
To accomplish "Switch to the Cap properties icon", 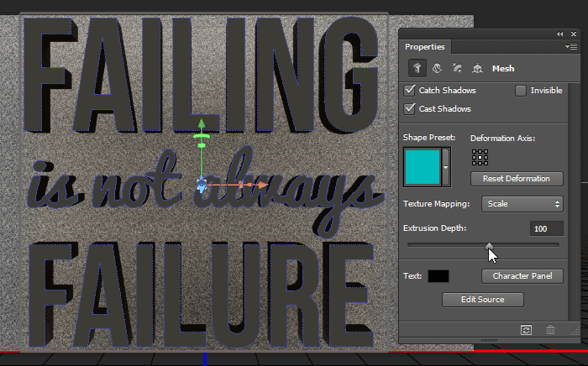I will (456, 68).
